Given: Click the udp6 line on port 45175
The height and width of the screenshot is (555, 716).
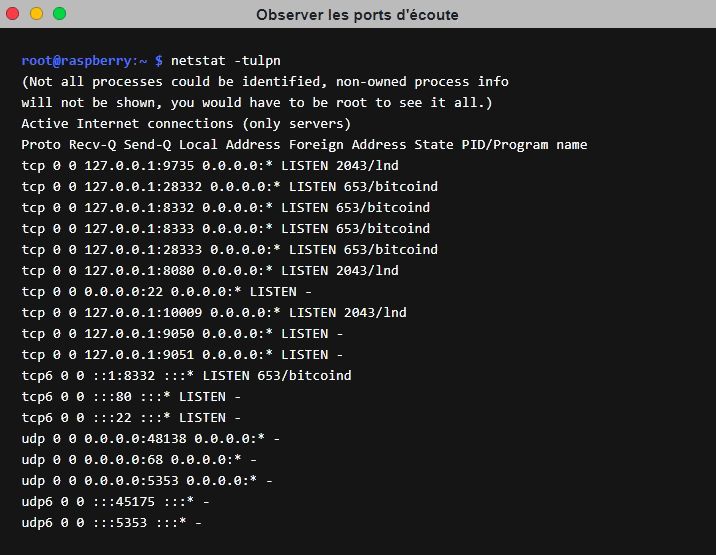Looking at the screenshot, I should tap(115, 502).
